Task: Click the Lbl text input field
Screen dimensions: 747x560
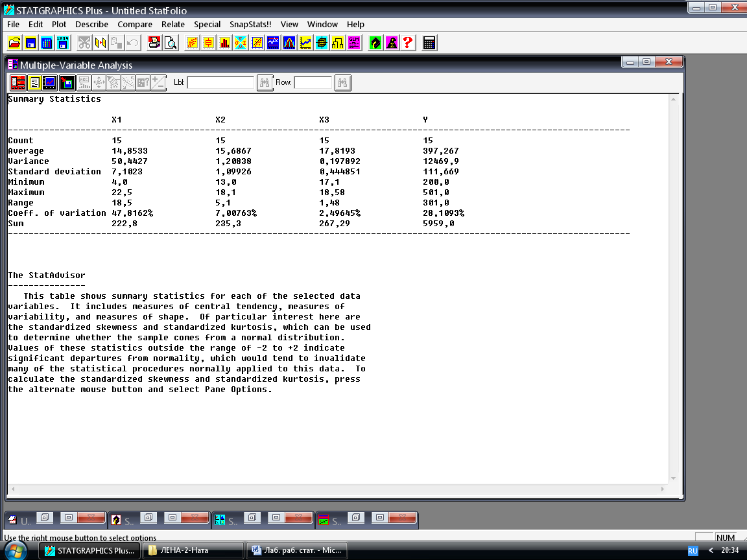Action: [x=220, y=82]
